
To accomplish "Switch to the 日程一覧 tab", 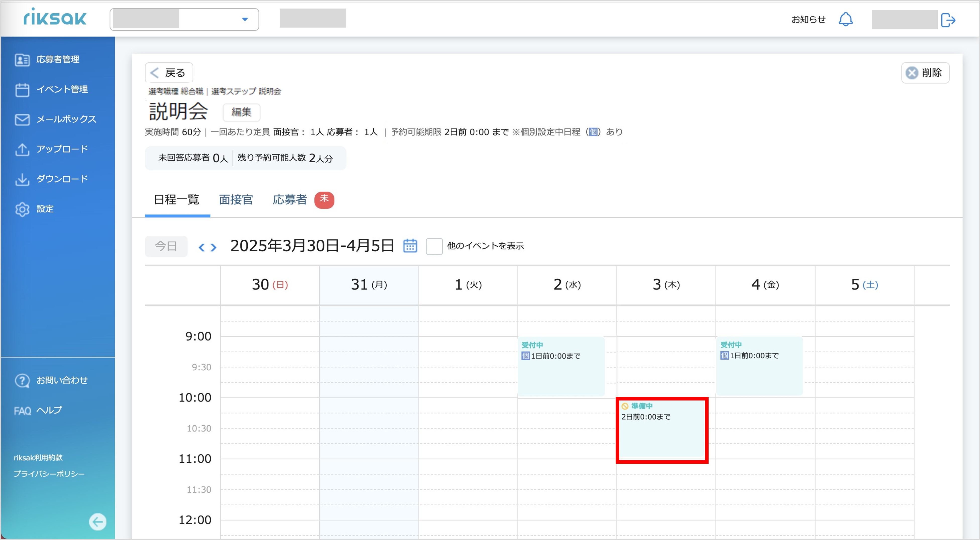I will pos(177,200).
